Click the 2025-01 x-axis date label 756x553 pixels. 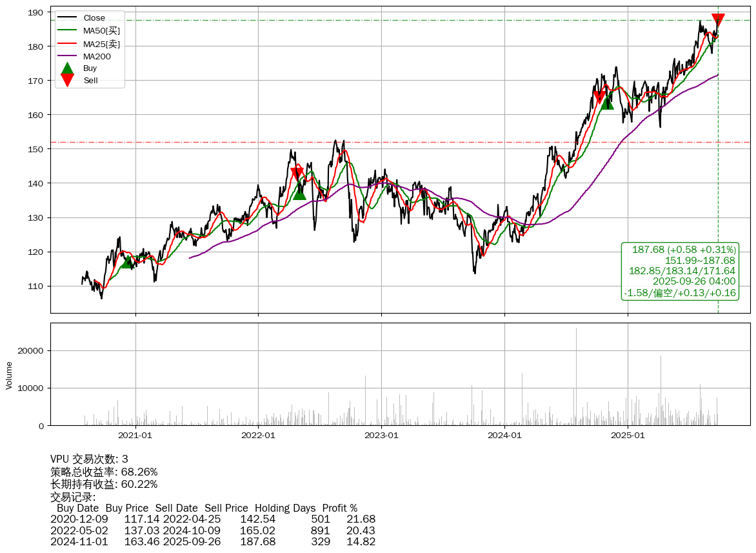coord(628,435)
